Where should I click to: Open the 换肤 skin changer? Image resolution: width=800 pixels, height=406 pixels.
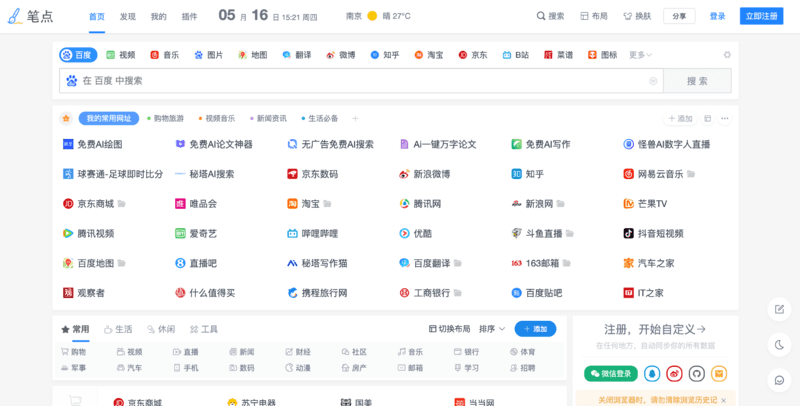point(637,16)
